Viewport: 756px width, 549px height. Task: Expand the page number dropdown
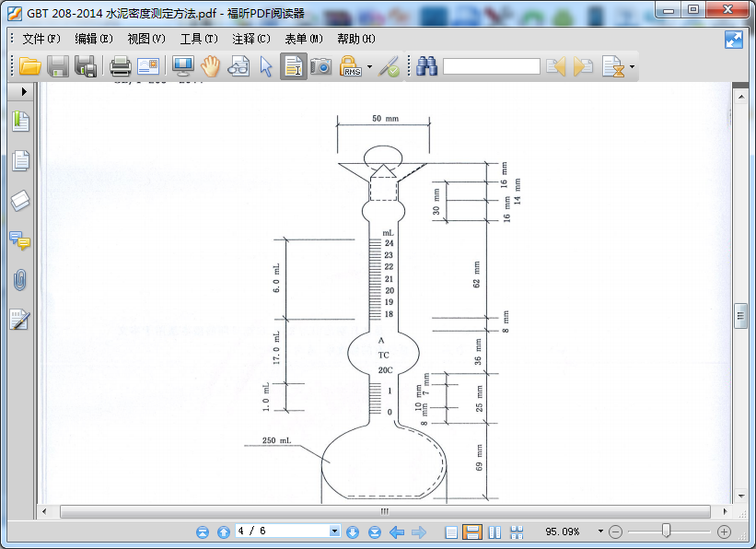coord(334,531)
